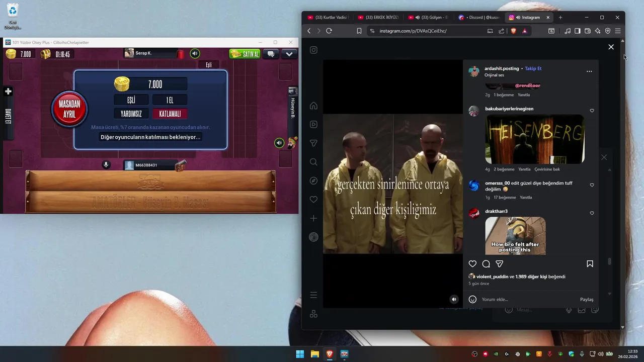Open the browser playlist music-note icon
The height and width of the screenshot is (362, 644).
click(x=568, y=31)
